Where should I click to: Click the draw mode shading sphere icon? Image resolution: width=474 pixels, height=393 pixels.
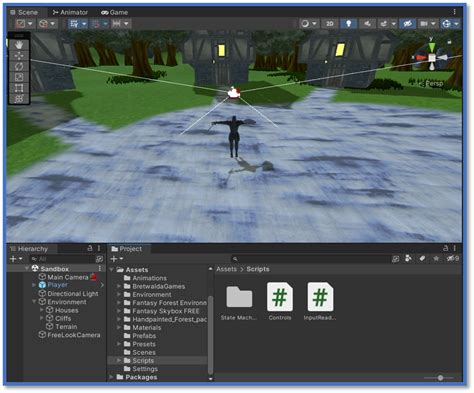[305, 24]
